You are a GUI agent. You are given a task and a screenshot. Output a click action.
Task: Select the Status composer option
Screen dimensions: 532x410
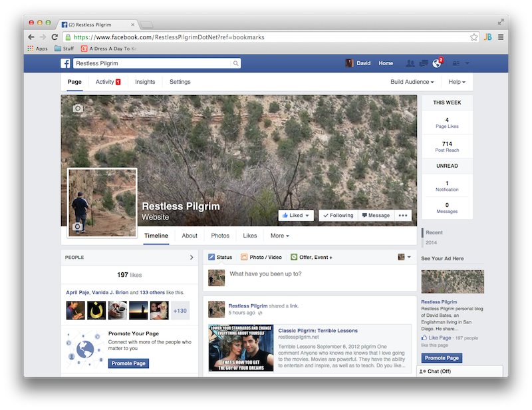pos(220,257)
